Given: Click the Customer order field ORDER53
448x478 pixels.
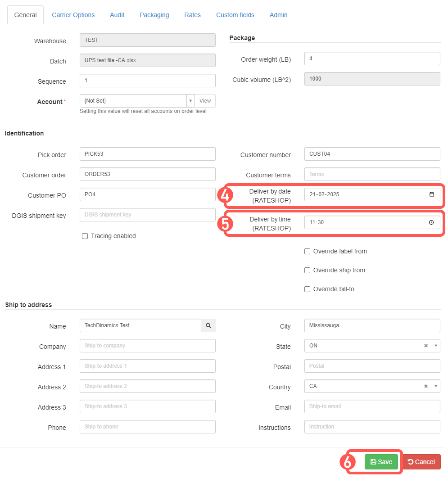Looking at the screenshot, I should click(x=148, y=174).
